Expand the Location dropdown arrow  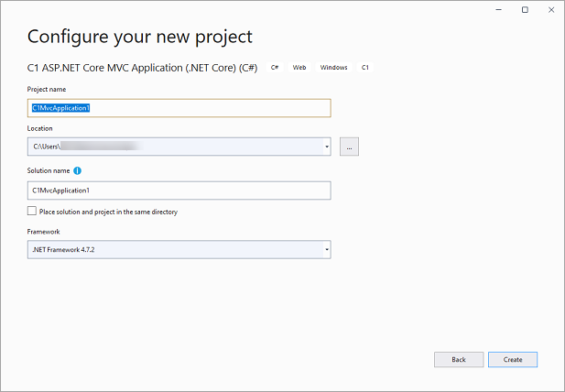click(326, 147)
